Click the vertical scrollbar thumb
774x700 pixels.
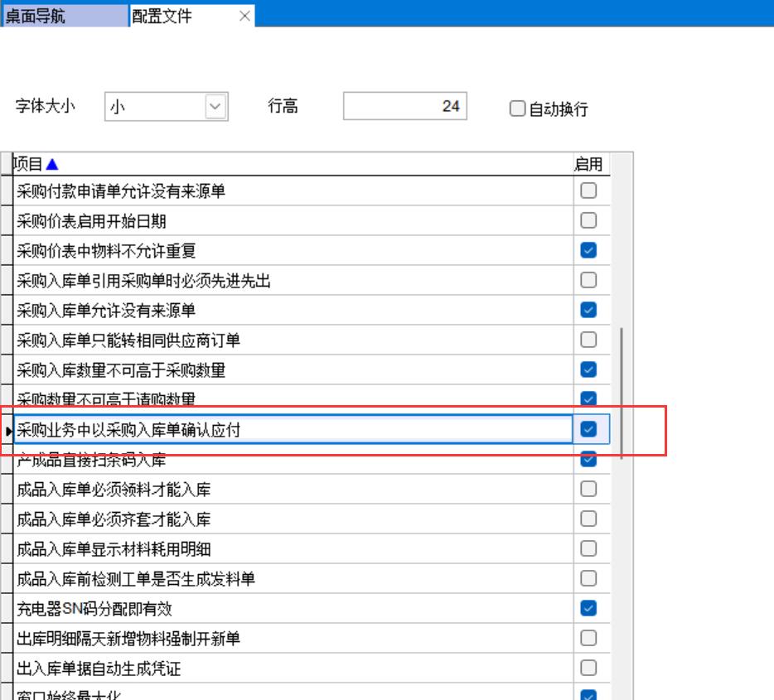tap(622, 389)
